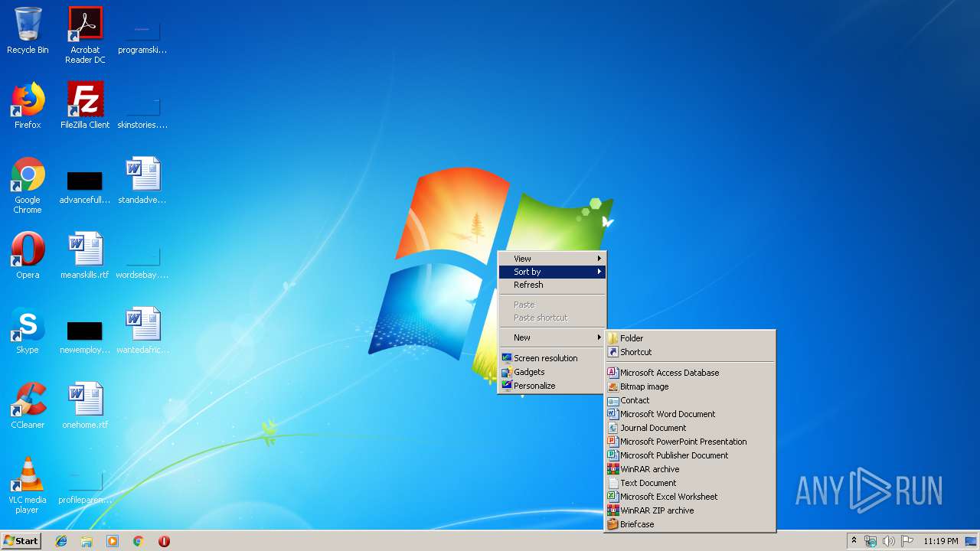The height and width of the screenshot is (551, 980).
Task: Show hidden tray icons arrow
Action: (854, 541)
